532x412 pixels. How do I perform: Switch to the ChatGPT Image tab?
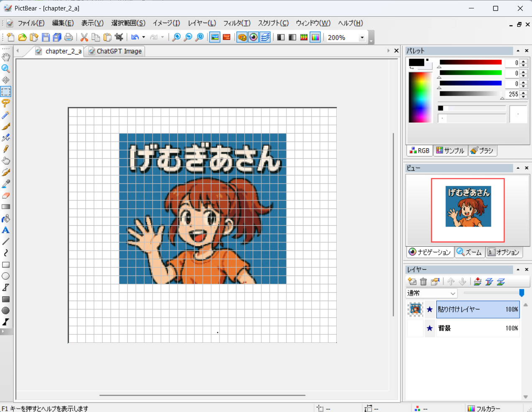pyautogui.click(x=115, y=51)
